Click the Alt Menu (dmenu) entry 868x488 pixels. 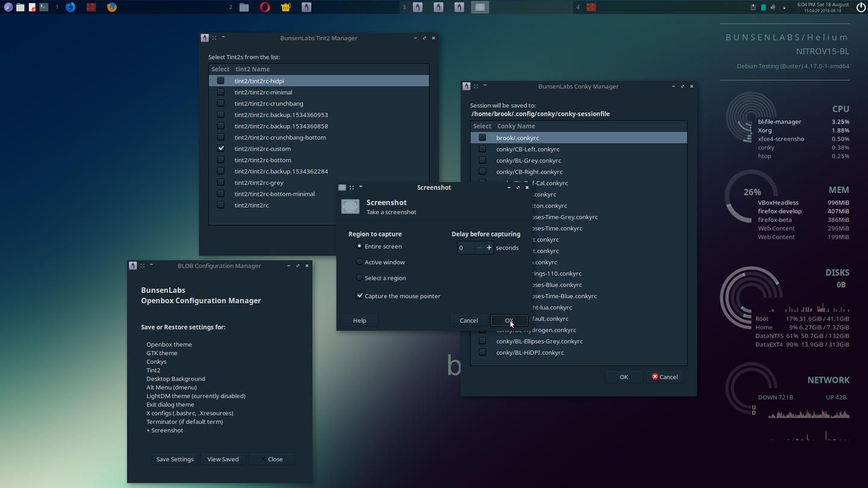point(171,387)
